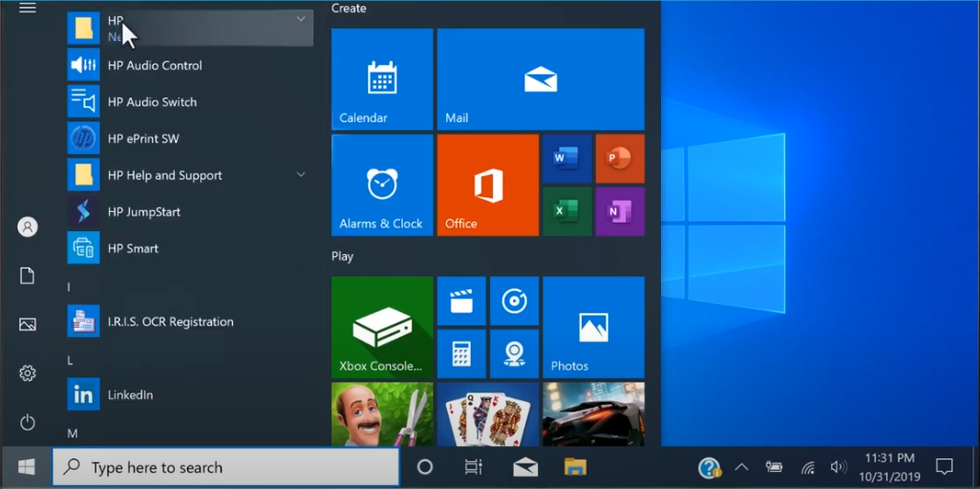Viewport: 980px width, 489px height.
Task: Jump to letter L section header
Action: point(70,361)
